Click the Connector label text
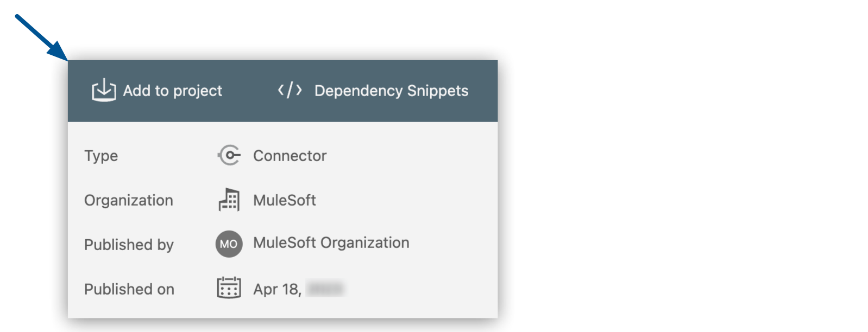The width and height of the screenshot is (868, 332). [290, 156]
